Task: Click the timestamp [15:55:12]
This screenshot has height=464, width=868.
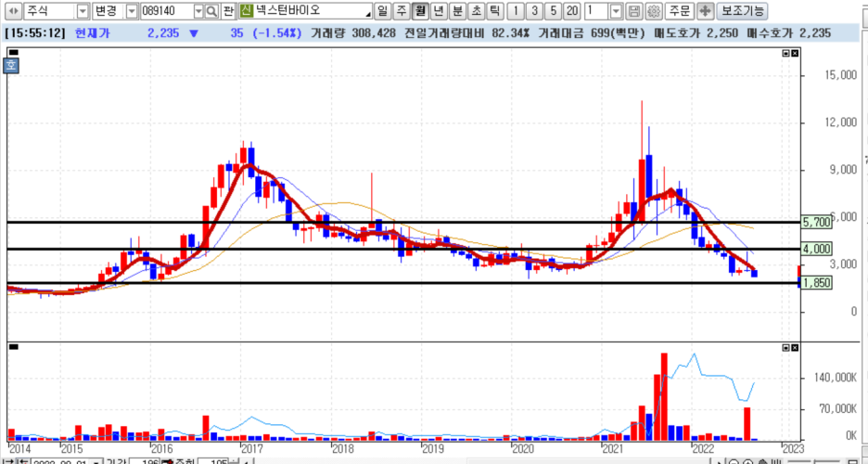Action: pos(35,33)
